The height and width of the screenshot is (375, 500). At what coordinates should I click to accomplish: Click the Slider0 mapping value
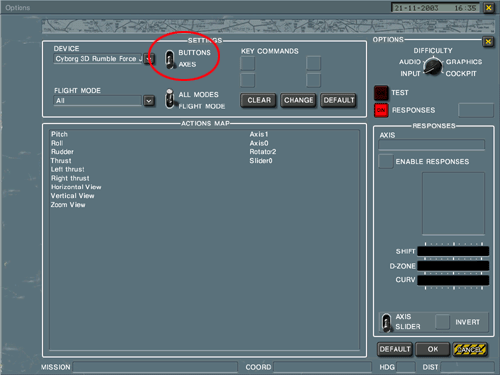pyautogui.click(x=261, y=161)
